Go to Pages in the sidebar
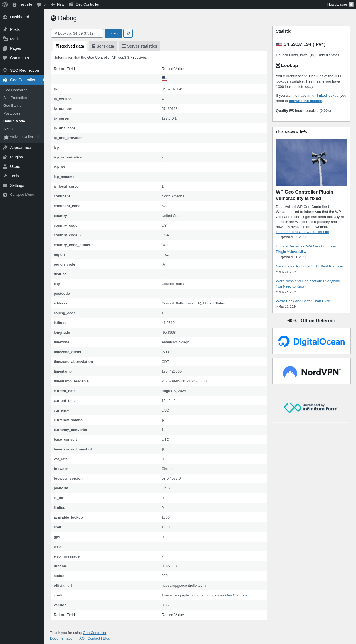 [x=22, y=48]
